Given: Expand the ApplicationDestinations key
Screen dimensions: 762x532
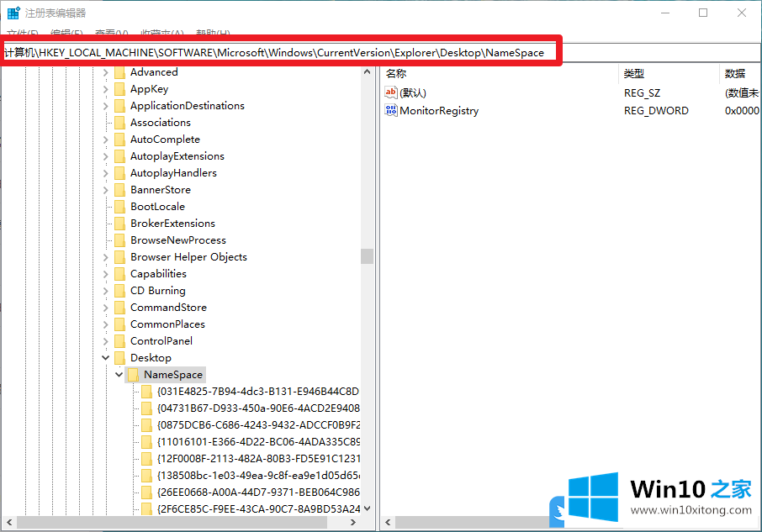Looking at the screenshot, I should click(105, 106).
